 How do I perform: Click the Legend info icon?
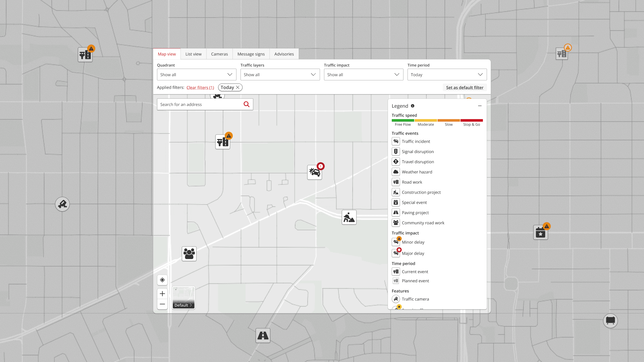[413, 106]
